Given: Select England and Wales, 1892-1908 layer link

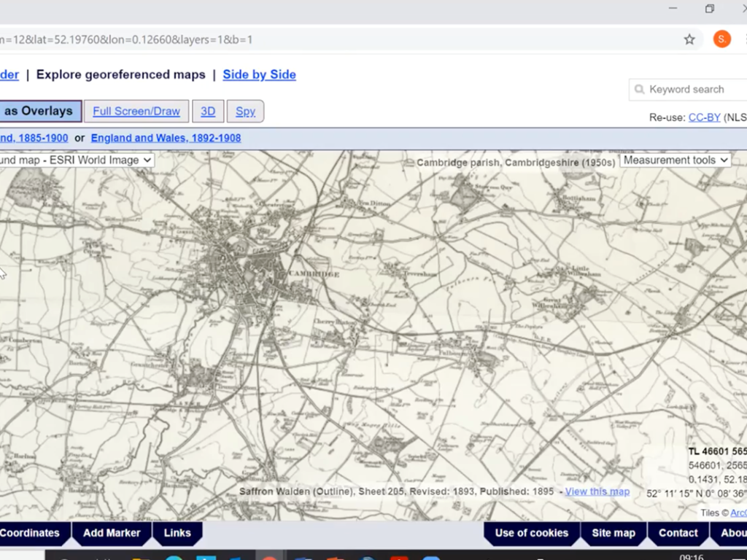Looking at the screenshot, I should pyautogui.click(x=166, y=138).
